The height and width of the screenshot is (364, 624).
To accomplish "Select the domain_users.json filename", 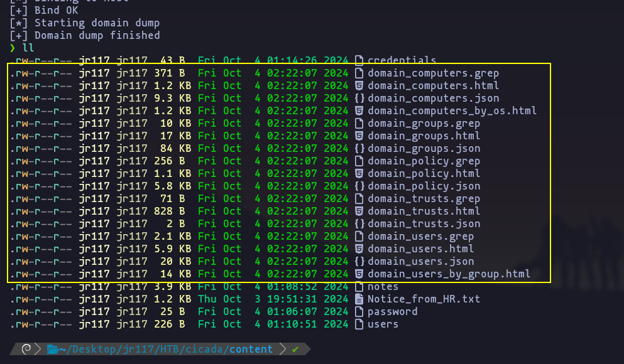I will [420, 262].
